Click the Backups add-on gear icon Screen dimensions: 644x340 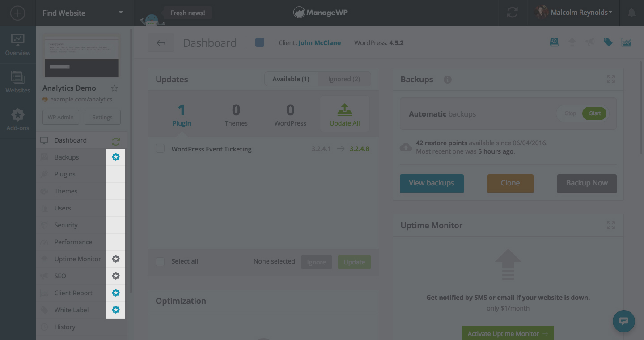(x=116, y=157)
